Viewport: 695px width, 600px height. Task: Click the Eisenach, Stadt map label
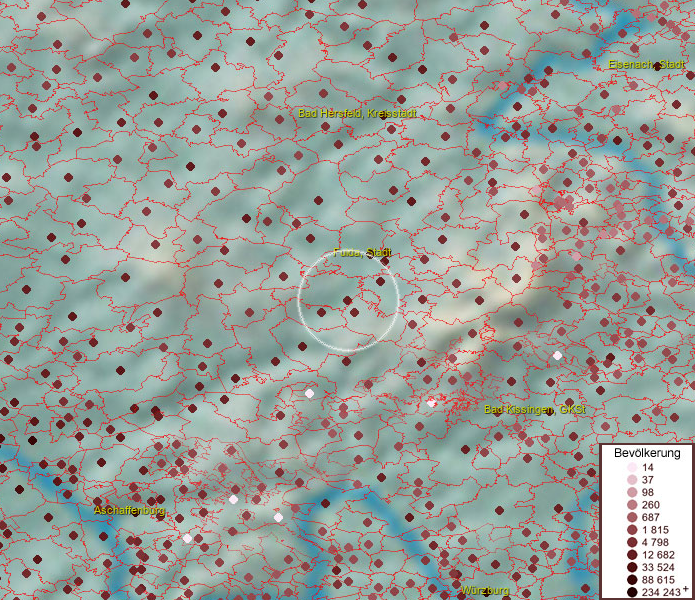(x=646, y=65)
